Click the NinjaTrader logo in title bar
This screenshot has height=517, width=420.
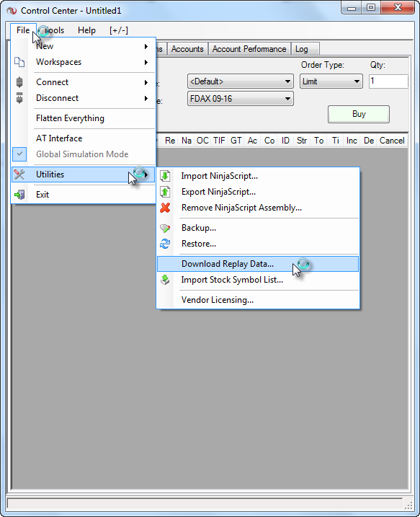pos(12,11)
